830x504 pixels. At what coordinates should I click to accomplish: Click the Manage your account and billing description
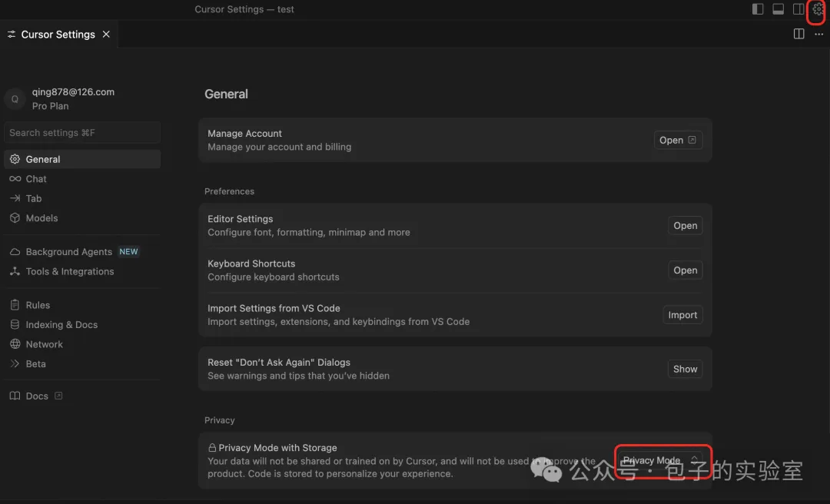(280, 147)
